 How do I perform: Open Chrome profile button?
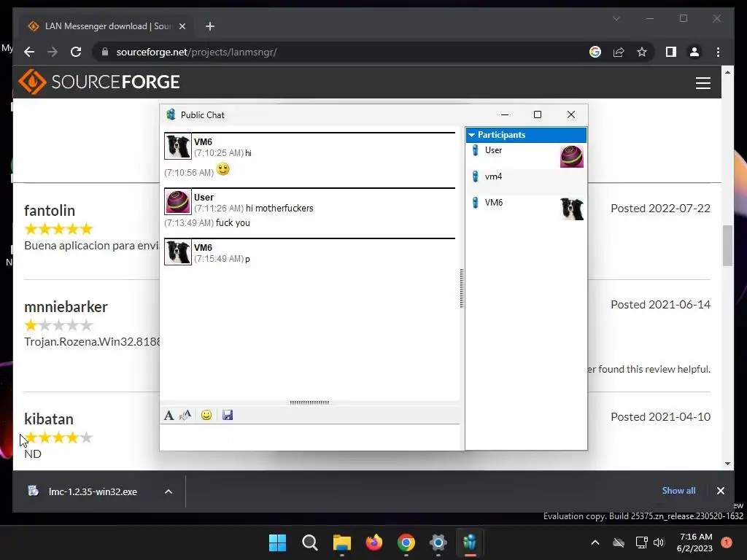[x=694, y=52]
